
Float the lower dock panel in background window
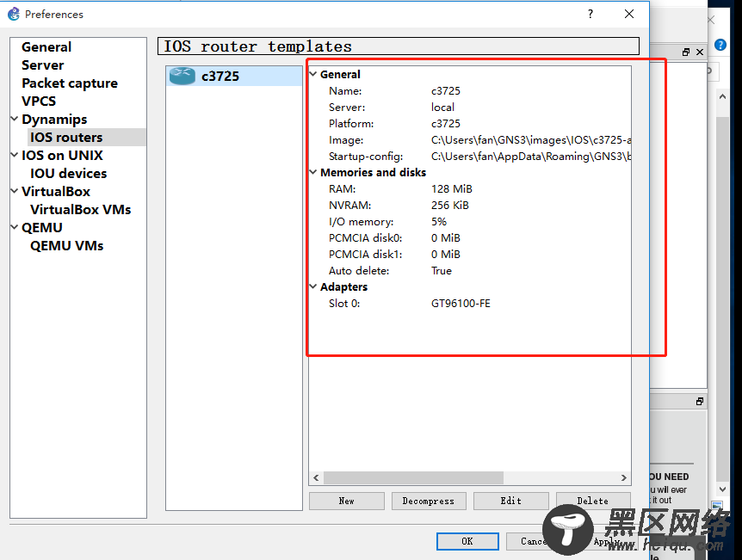pyautogui.click(x=700, y=402)
